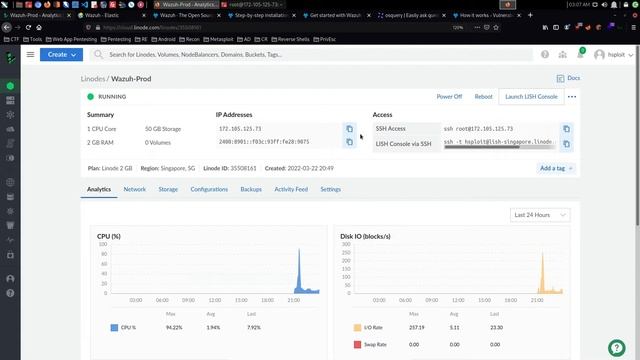Viewport: 640px width, 360px height.
Task: Go to browser home page
Action: pos(39,27)
